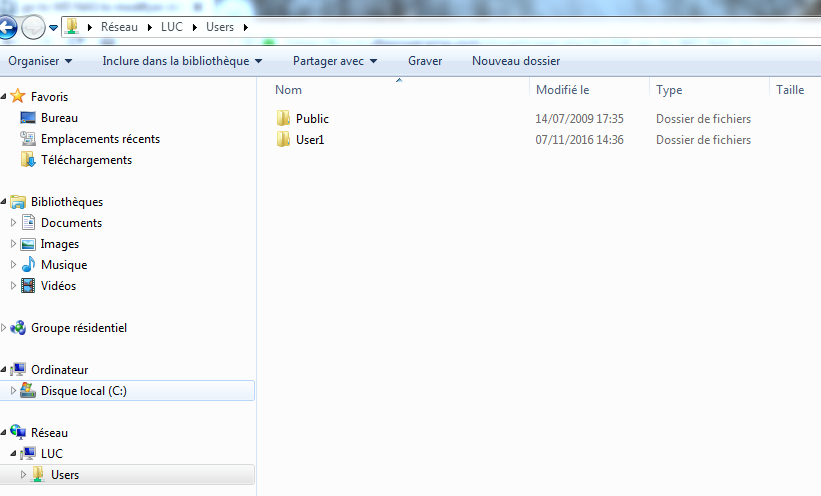The height and width of the screenshot is (496, 821).
Task: Click the Disque local (C:) drive icon
Action: pyautogui.click(x=28, y=391)
